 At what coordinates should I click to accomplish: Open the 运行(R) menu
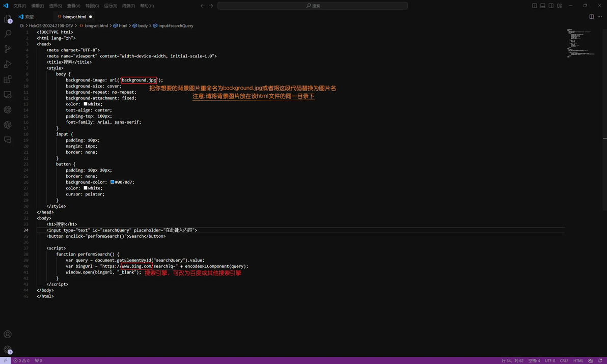click(x=111, y=6)
